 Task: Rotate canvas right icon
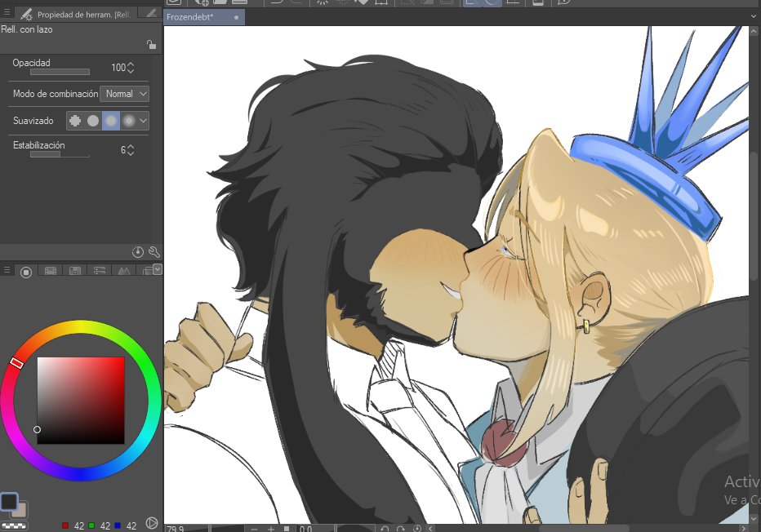pos(401,529)
